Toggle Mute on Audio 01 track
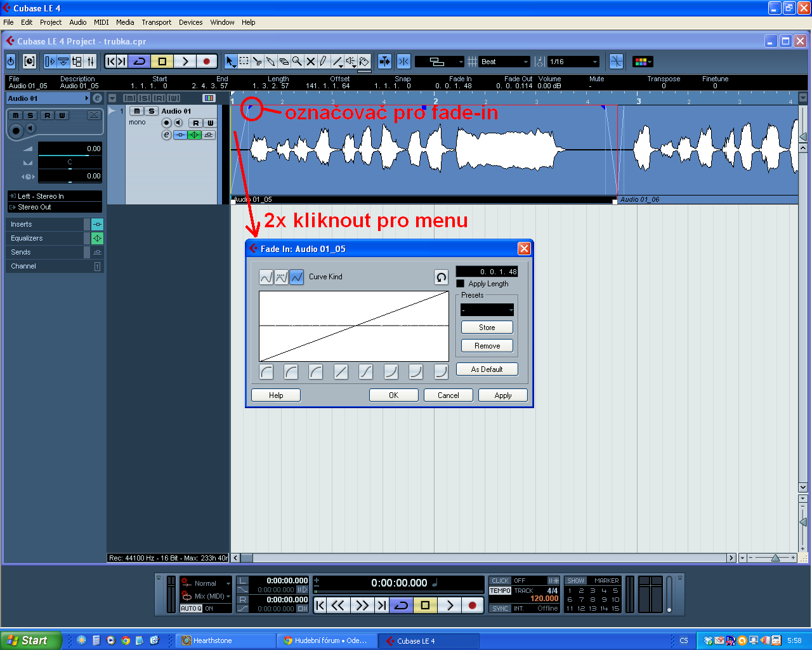This screenshot has height=650, width=812. [136, 111]
